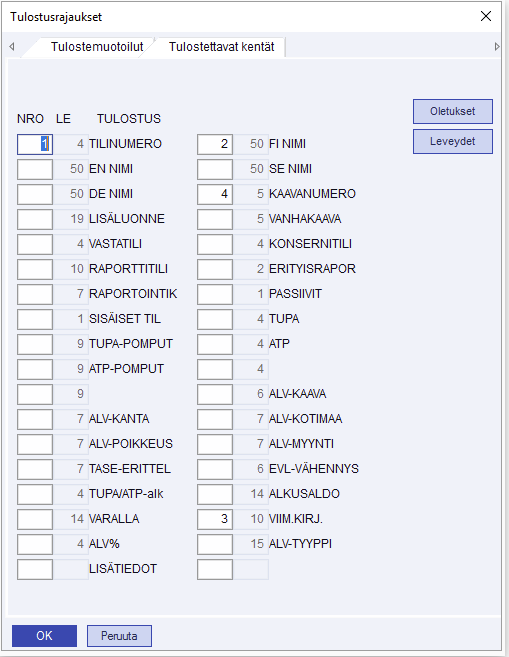
Task: Open Leveydet settings button
Action: [x=452, y=142]
